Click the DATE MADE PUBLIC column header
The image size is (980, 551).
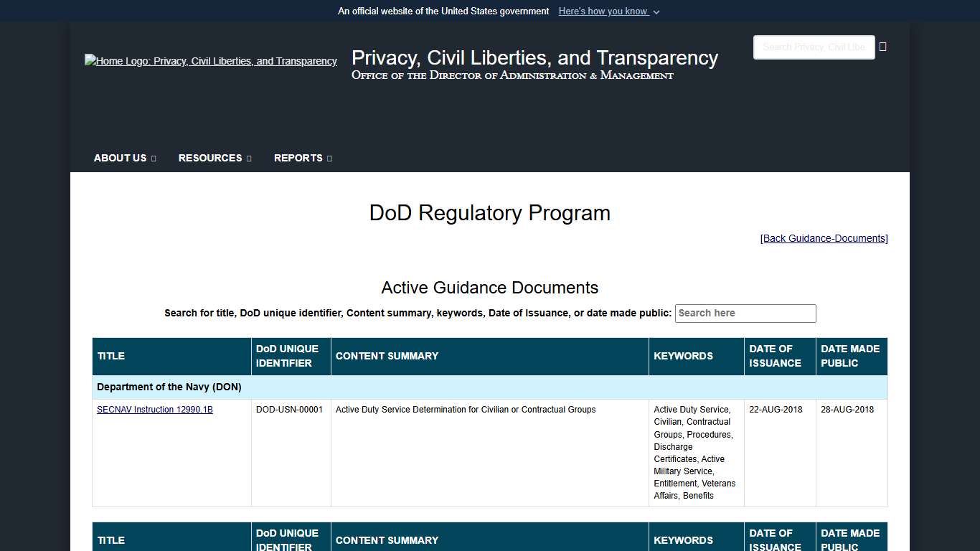pos(849,356)
